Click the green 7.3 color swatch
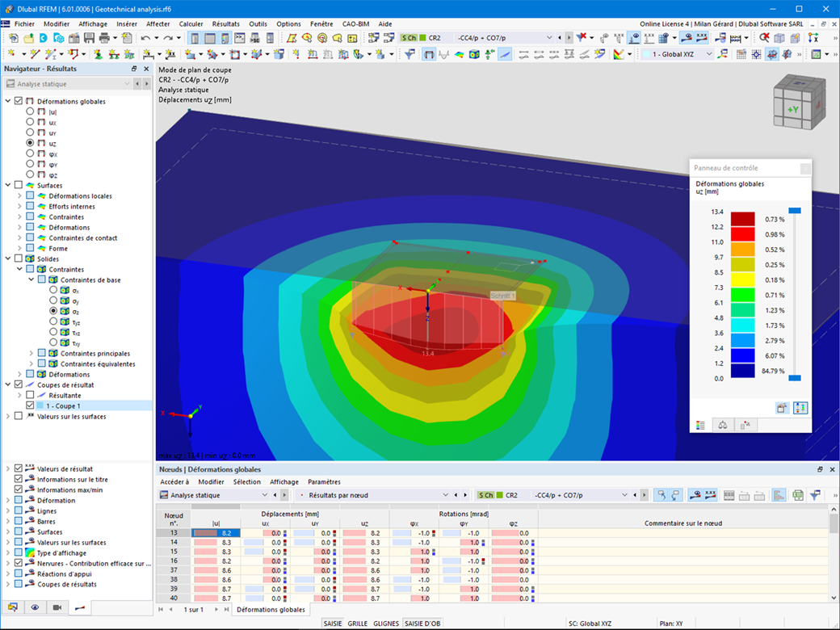Screen dimensions: 840x630 [742, 295]
